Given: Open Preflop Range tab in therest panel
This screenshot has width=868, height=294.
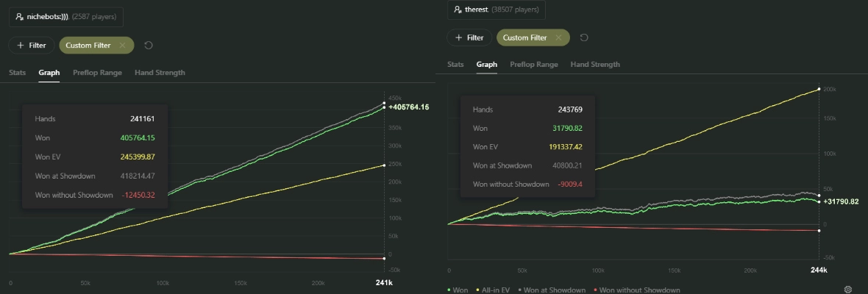Looking at the screenshot, I should point(534,64).
